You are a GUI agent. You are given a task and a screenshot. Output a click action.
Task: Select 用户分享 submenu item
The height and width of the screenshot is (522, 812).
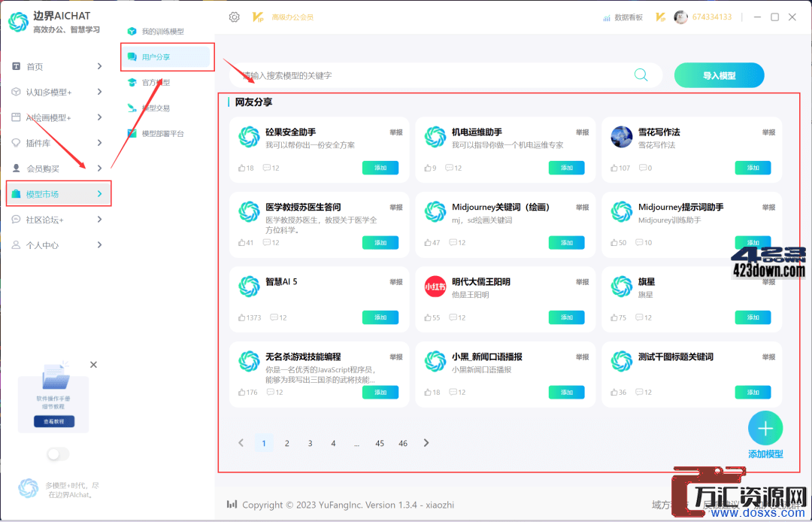[167, 57]
